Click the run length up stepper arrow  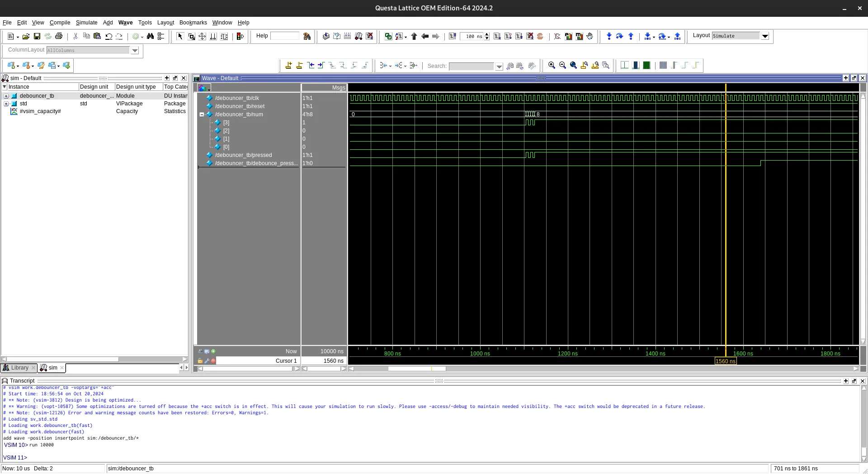pyautogui.click(x=486, y=34)
